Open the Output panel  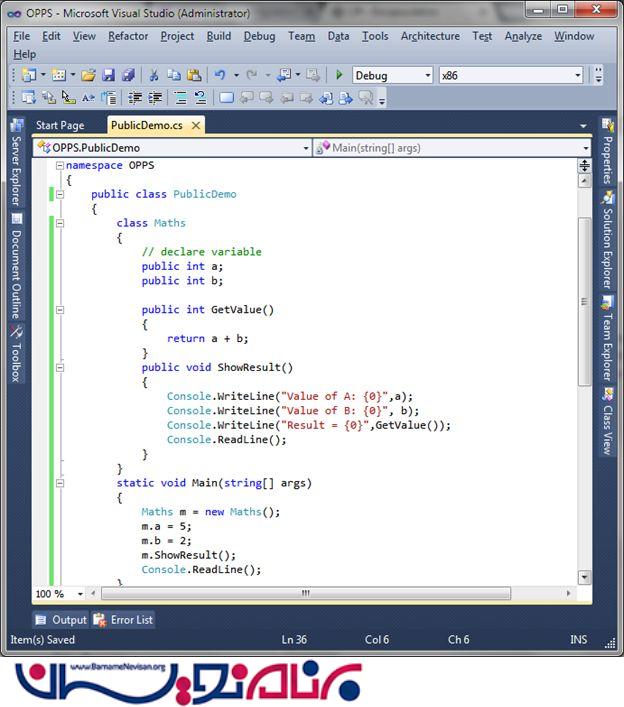61,620
